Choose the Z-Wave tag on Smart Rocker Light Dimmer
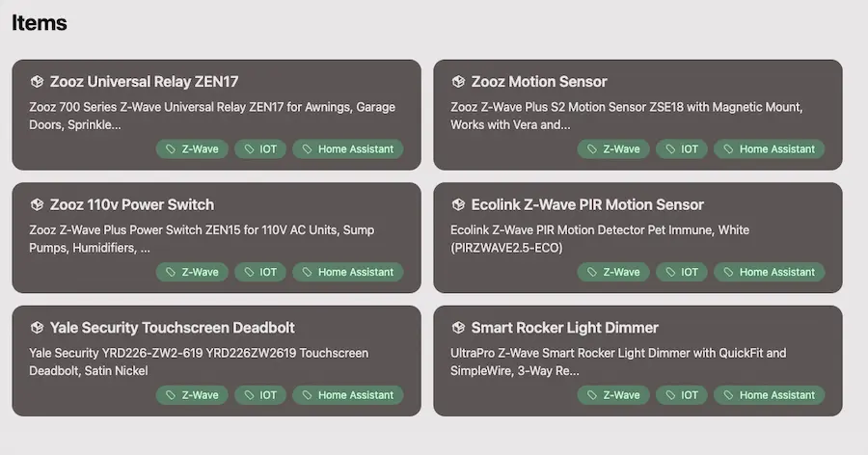The image size is (868, 455). pos(613,395)
